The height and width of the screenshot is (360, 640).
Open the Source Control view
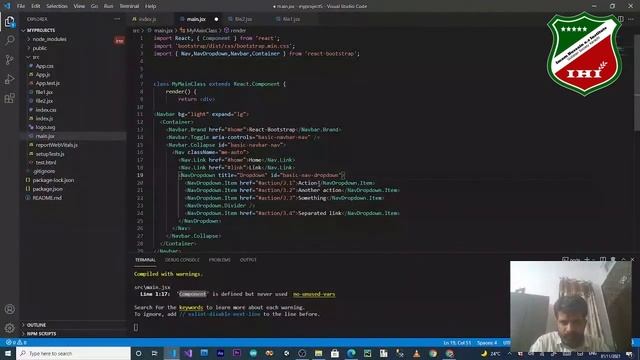click(x=9, y=60)
